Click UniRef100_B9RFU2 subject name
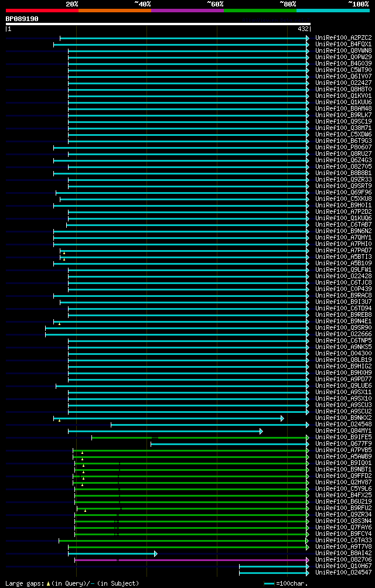 pyautogui.click(x=343, y=508)
